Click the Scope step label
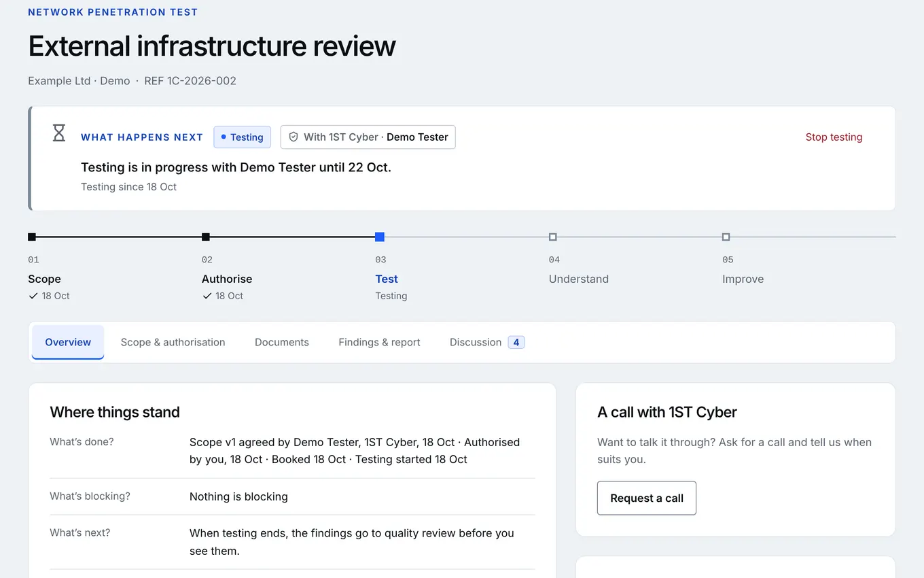 (x=44, y=279)
